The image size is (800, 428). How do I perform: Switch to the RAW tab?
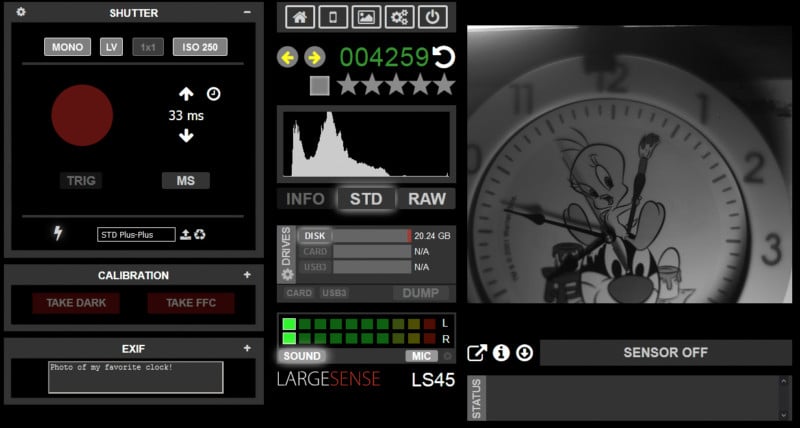coord(427,199)
